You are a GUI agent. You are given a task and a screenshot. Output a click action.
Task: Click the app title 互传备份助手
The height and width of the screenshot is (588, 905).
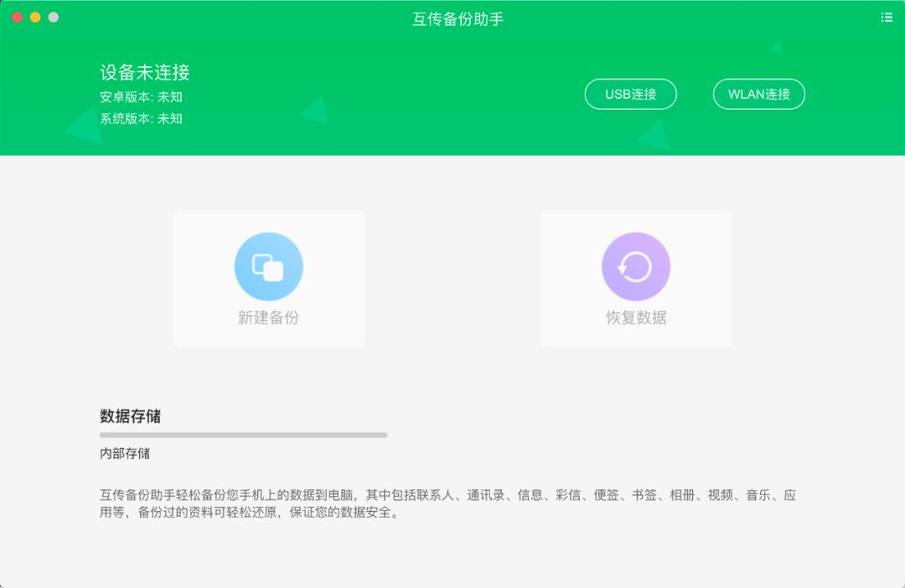point(457,18)
